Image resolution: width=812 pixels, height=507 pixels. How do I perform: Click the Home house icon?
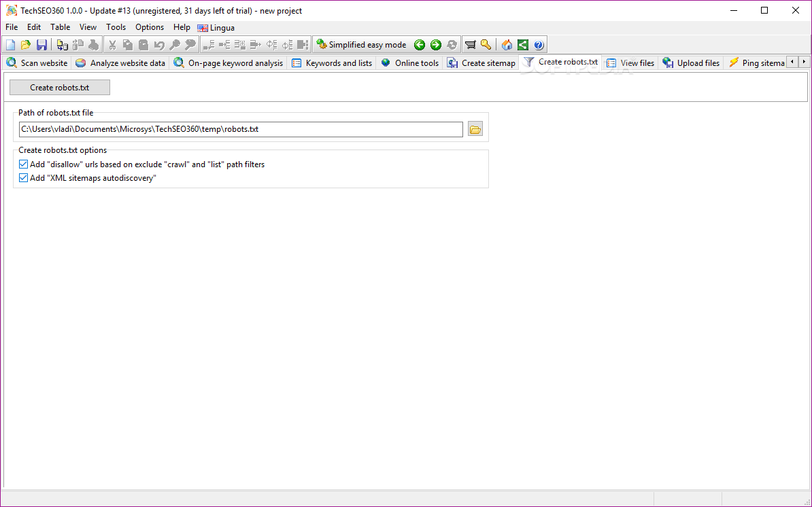[507, 45]
